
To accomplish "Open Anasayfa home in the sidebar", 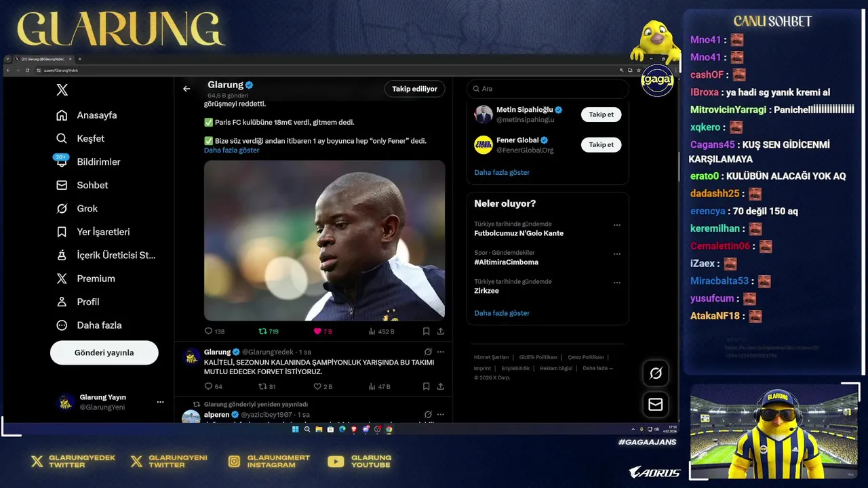I will (x=87, y=115).
